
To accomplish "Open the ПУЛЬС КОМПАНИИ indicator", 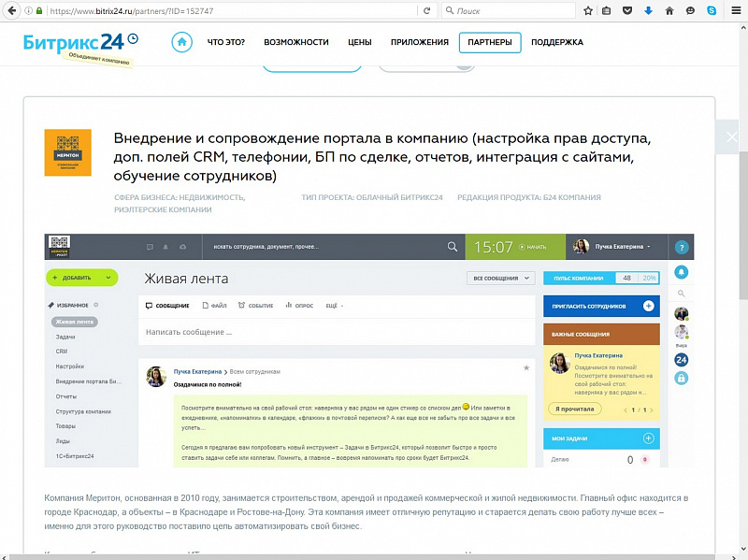I will pyautogui.click(x=601, y=278).
